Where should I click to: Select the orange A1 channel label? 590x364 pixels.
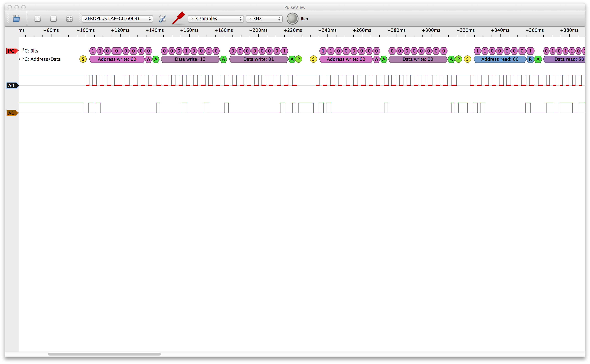(12, 113)
